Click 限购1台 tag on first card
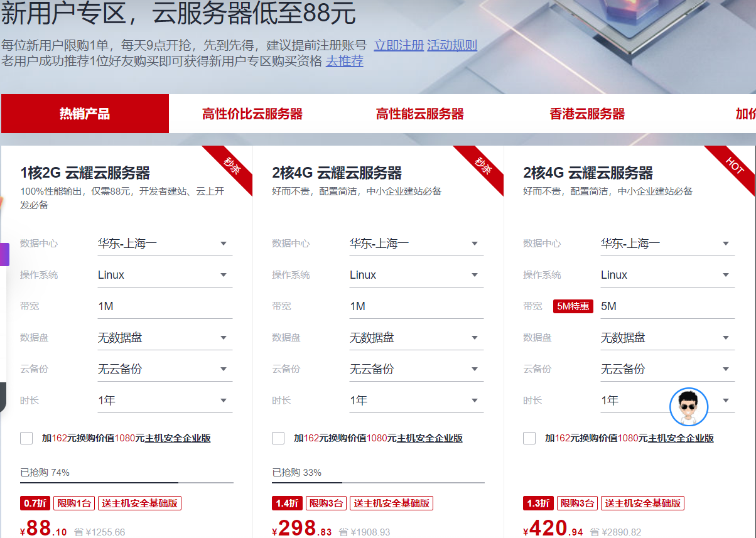 (75, 503)
